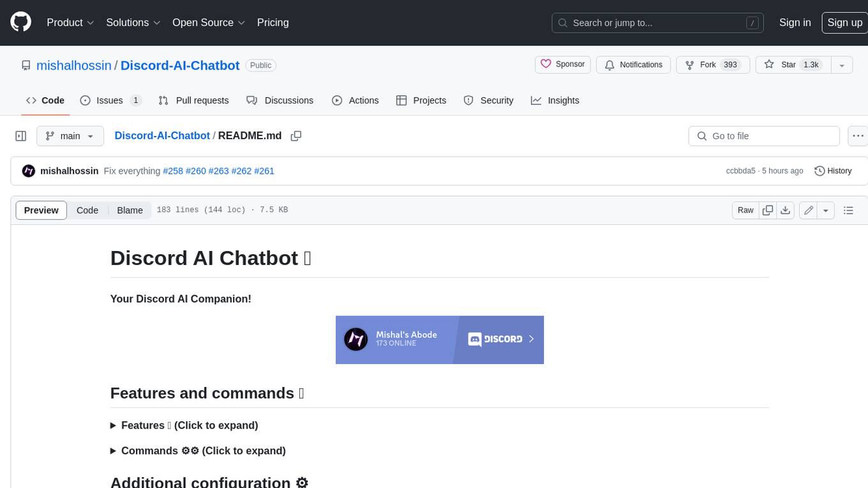
Task: Click Mishal's Abode Discord banner
Action: point(440,340)
